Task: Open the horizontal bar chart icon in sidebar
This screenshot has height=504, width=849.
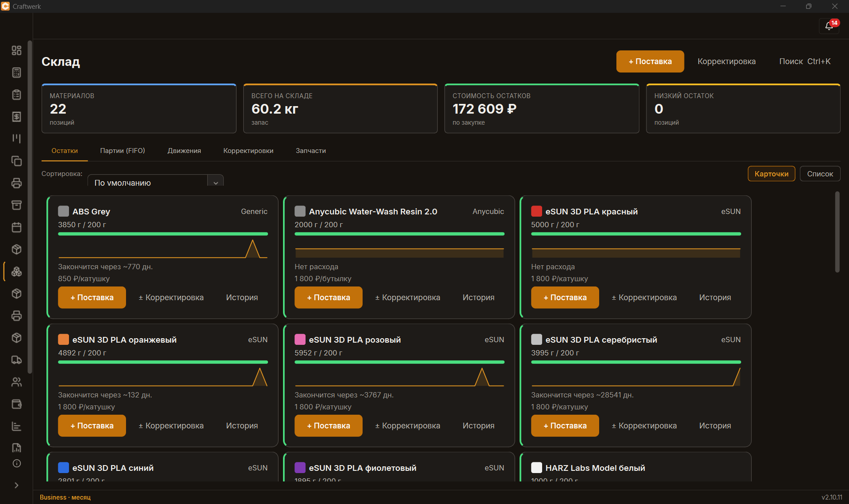Action: pos(16,426)
